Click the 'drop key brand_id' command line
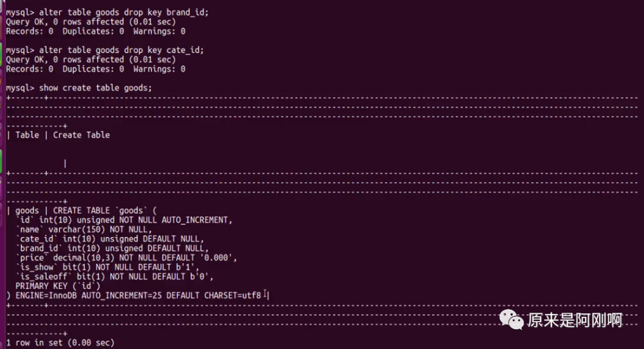Image resolution: width=644 pixels, height=349 pixels. coord(107,13)
